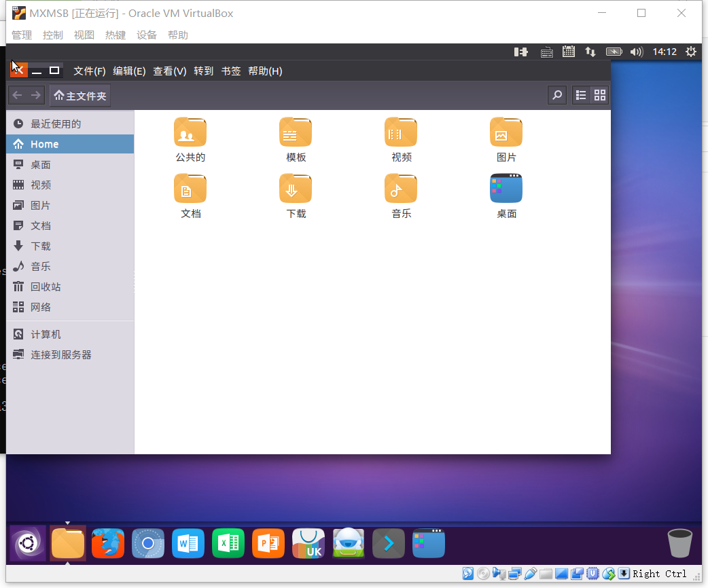Select Home in the sidebar
The image size is (708, 588).
pyautogui.click(x=70, y=144)
